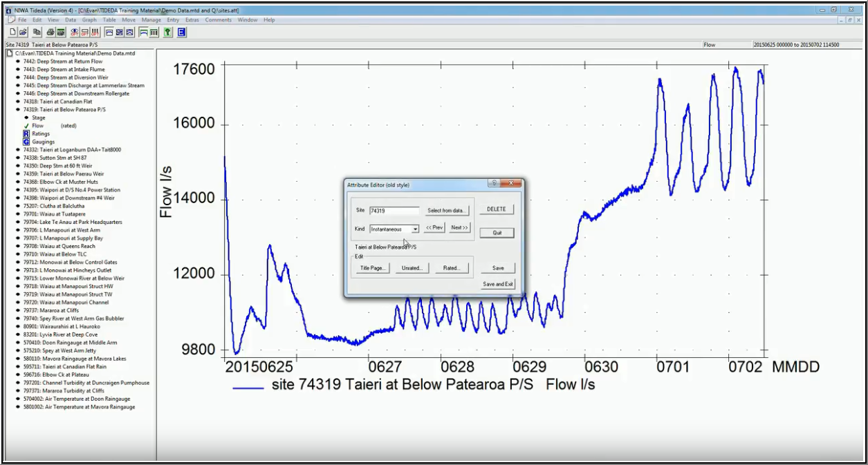Click the DELETE button in Attribute Editor
The image size is (868, 465).
coord(497,209)
